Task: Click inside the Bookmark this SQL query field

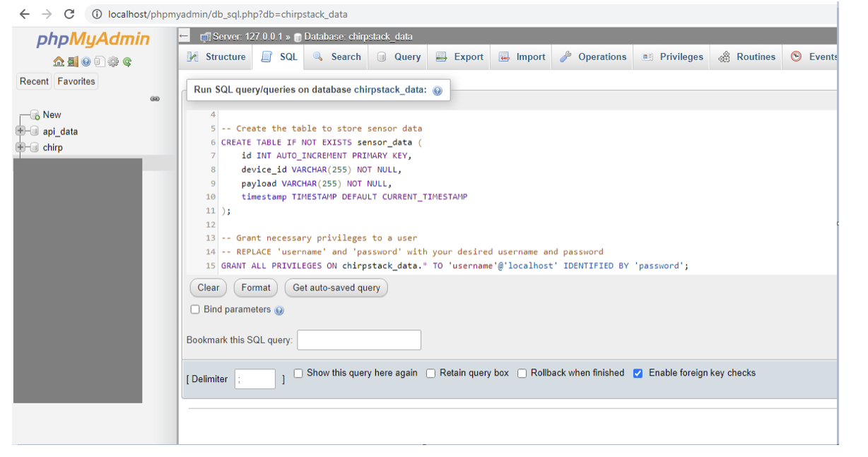Action: (358, 340)
